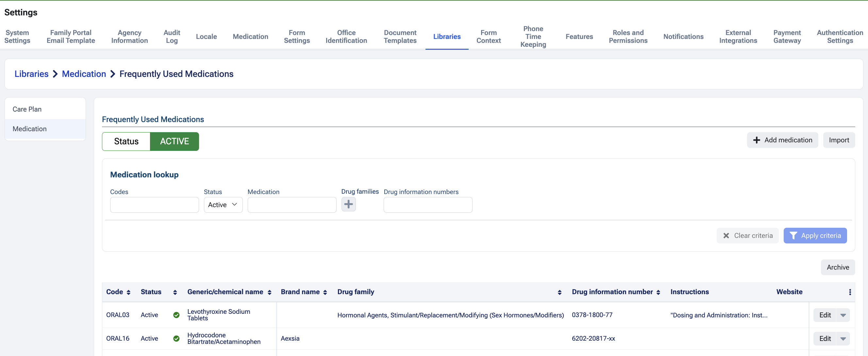Expand Edit dropdown arrow for ORAL03
The width and height of the screenshot is (868, 356).
pyautogui.click(x=843, y=315)
